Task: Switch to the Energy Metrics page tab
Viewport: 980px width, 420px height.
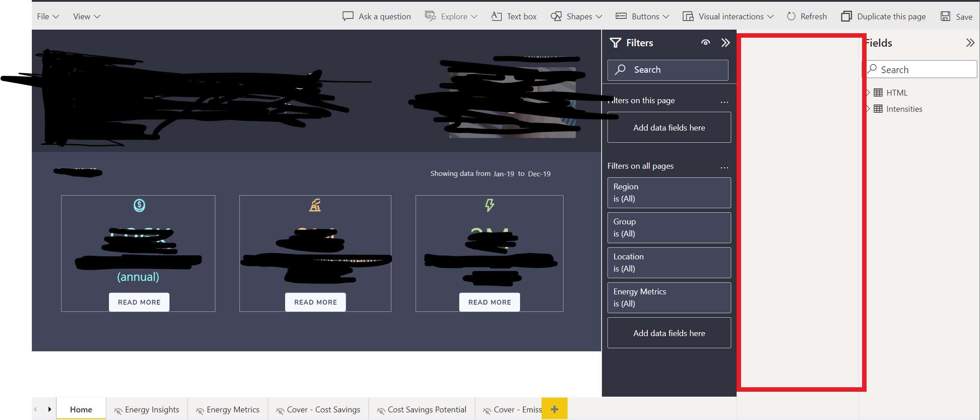Action: (228, 410)
